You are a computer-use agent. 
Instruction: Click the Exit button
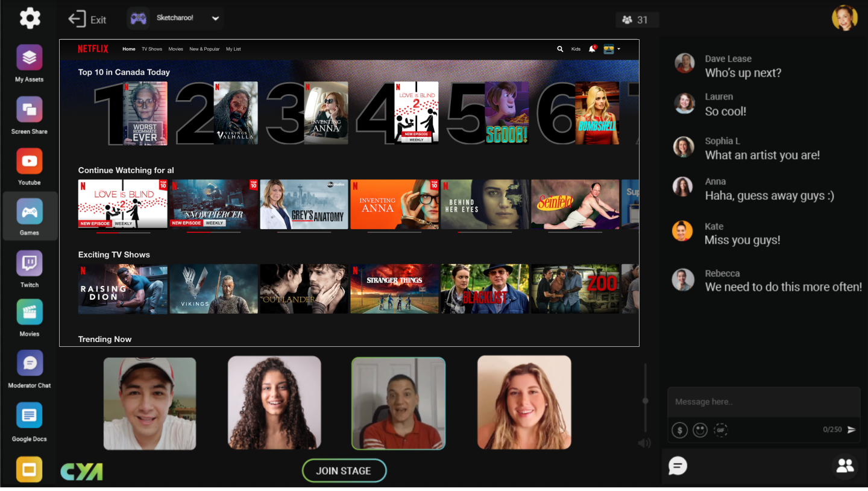pos(87,19)
